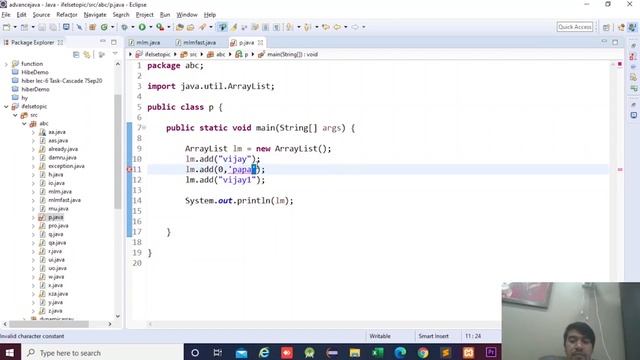Click the Package Explorer vertical scrollbar

(118, 151)
